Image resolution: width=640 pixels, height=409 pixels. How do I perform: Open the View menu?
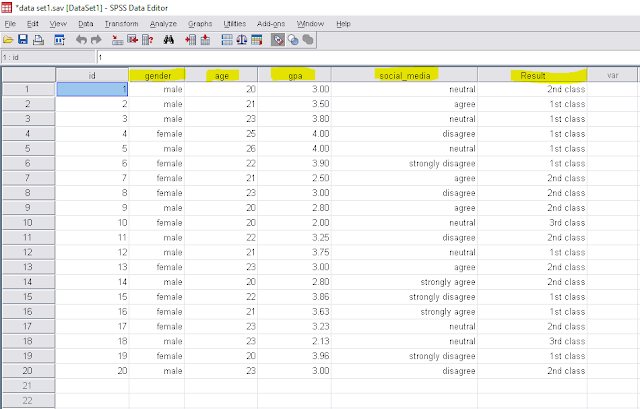[58, 24]
